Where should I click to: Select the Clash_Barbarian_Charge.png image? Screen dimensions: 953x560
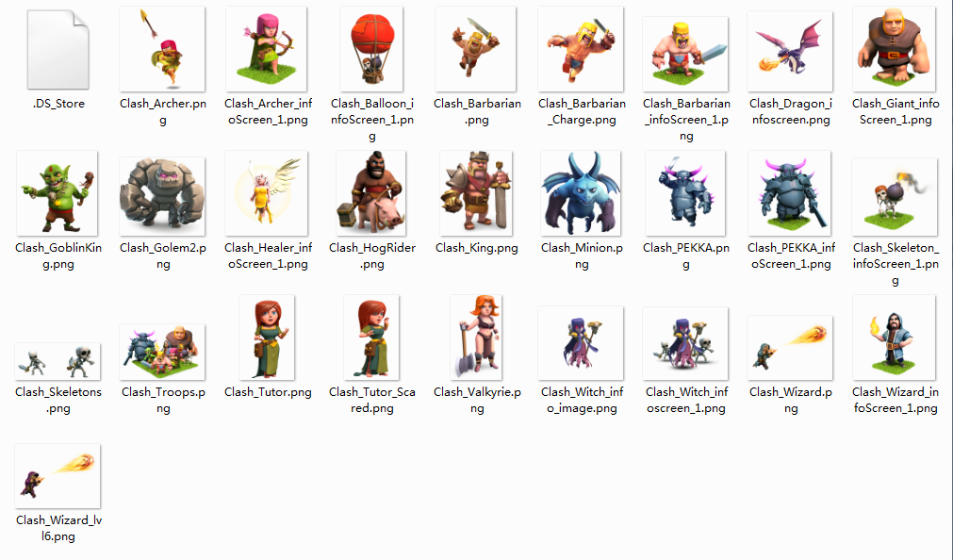pyautogui.click(x=581, y=49)
